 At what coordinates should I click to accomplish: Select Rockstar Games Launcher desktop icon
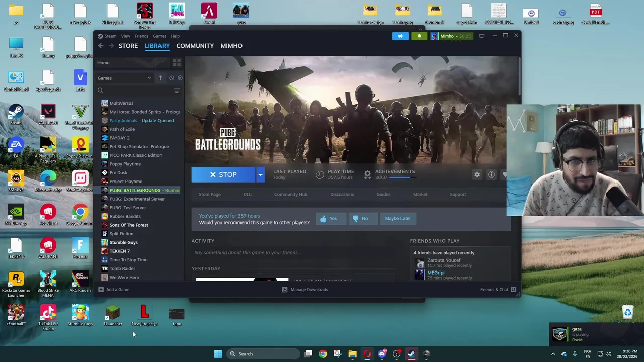(x=16, y=284)
